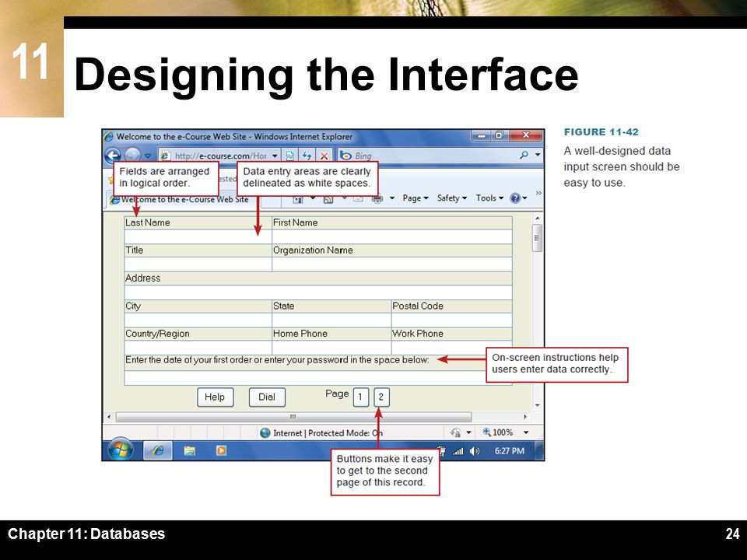Screen dimensions: 747x560
Task: Go back with IE Back arrow
Action: (x=113, y=156)
